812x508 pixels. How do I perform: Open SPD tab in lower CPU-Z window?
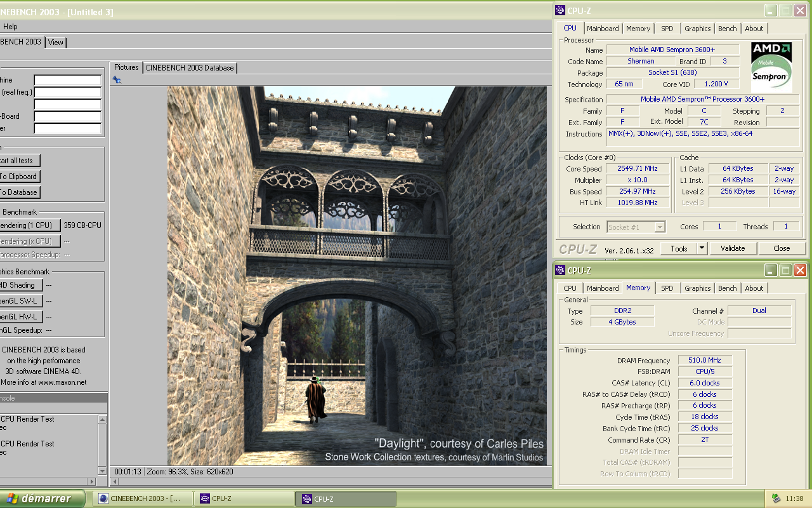point(667,288)
